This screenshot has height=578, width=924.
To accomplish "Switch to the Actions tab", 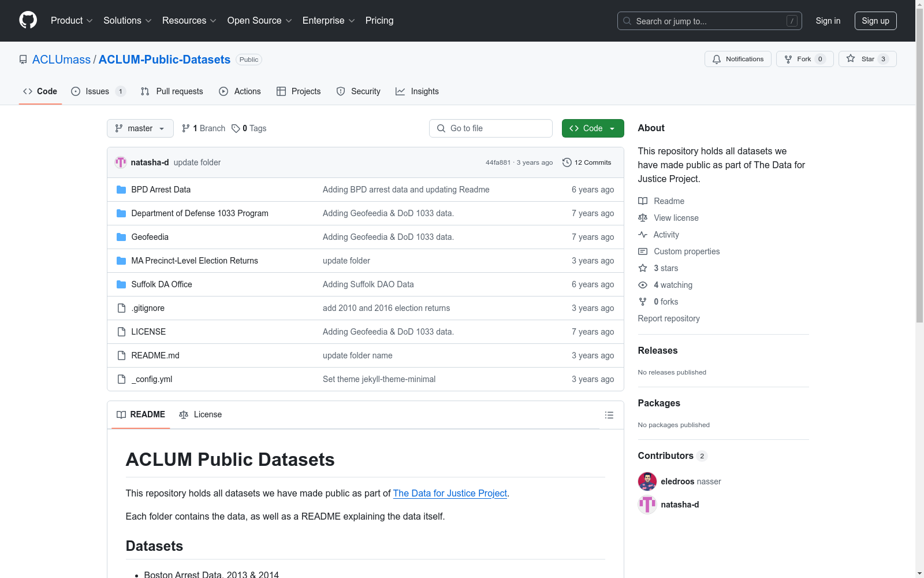I will (240, 91).
